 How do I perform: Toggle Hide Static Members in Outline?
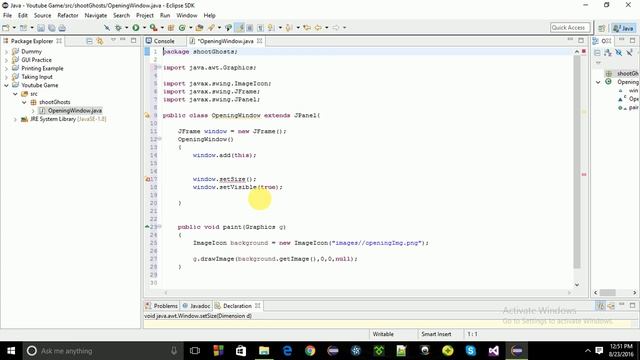click(x=629, y=52)
